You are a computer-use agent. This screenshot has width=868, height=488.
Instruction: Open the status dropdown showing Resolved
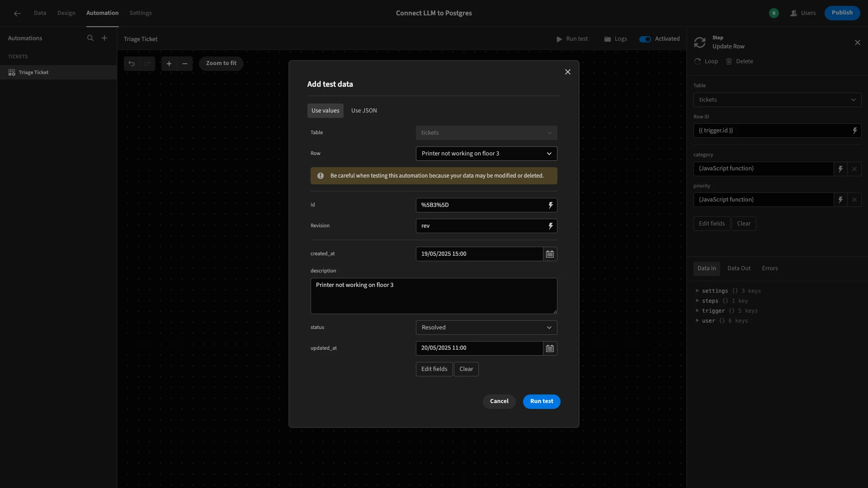click(x=486, y=328)
